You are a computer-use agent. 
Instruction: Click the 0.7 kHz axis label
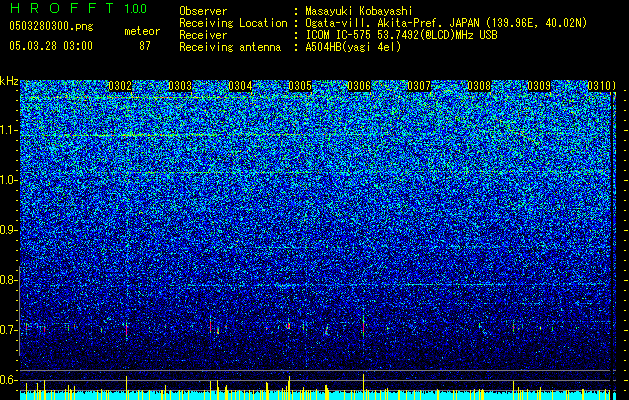point(9,330)
